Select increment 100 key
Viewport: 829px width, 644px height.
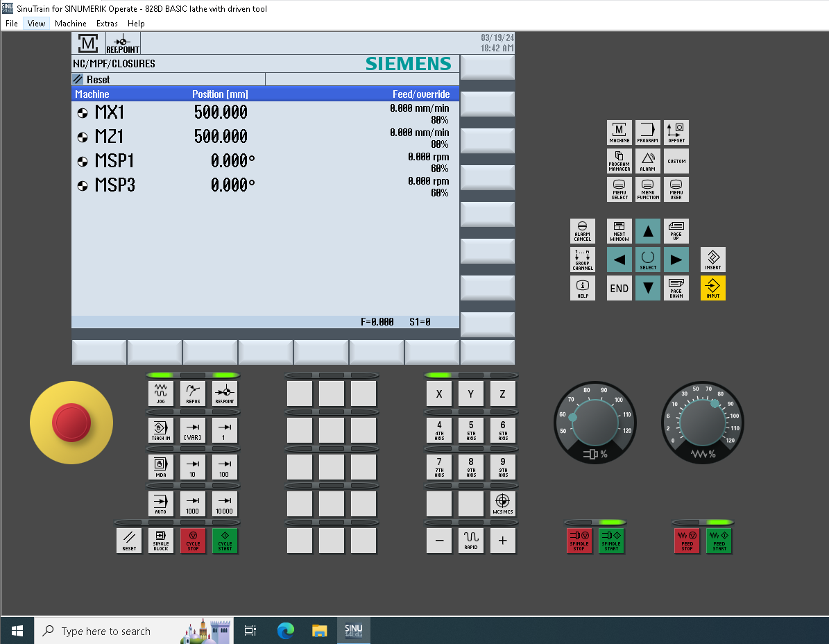click(x=225, y=467)
